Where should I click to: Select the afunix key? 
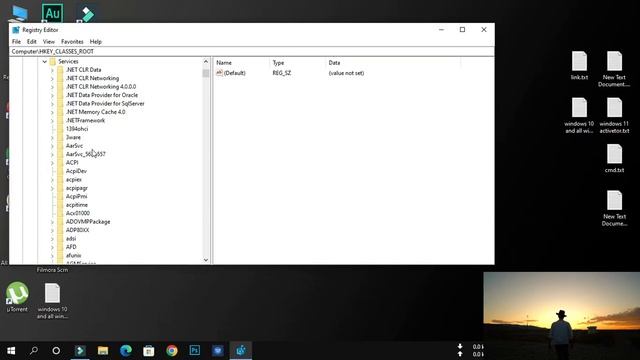point(73,256)
